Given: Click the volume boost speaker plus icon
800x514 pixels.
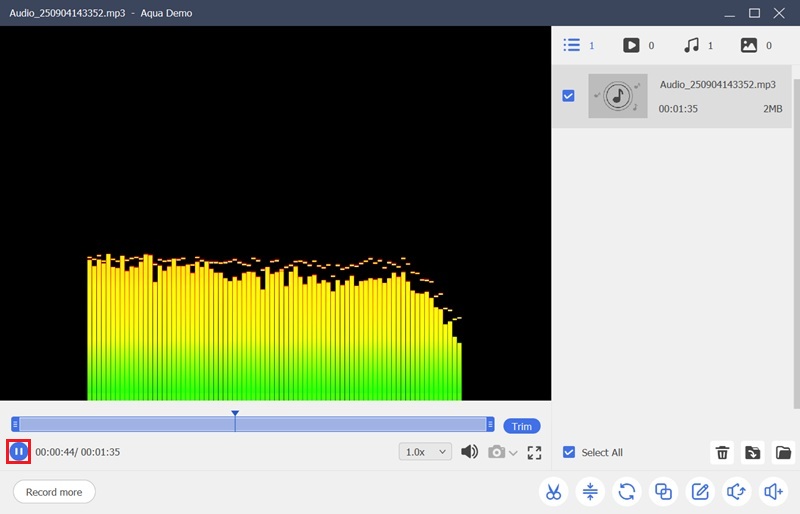Looking at the screenshot, I should click(x=773, y=491).
